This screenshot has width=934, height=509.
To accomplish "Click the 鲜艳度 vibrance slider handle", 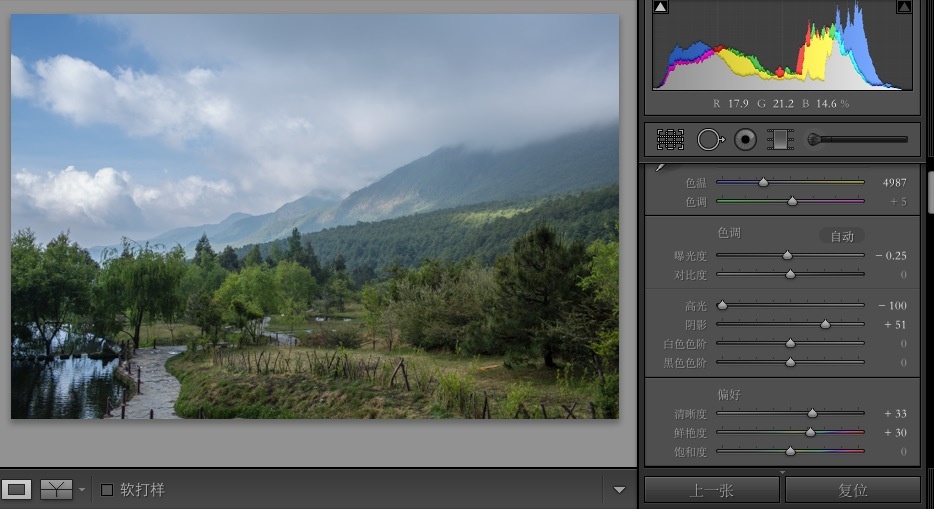I will (810, 433).
